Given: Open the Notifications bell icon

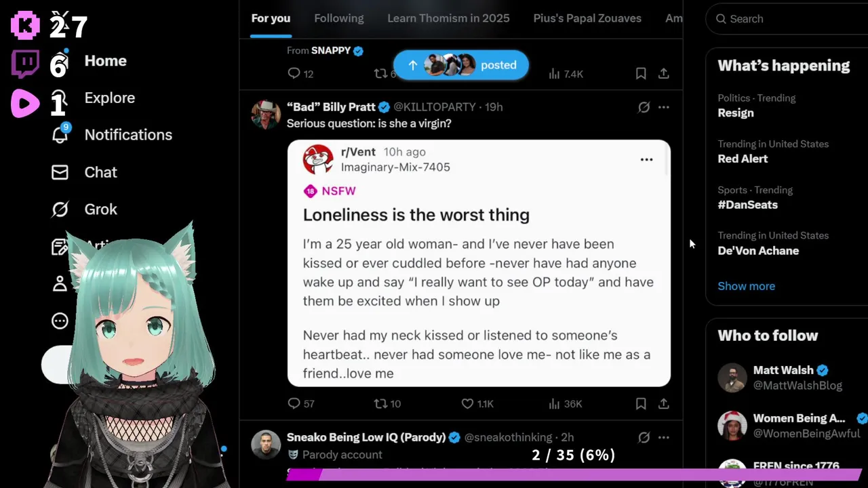Looking at the screenshot, I should [x=60, y=134].
